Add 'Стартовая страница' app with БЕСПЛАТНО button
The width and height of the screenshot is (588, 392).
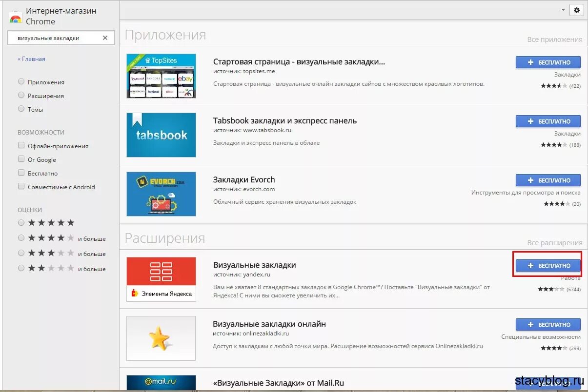click(548, 62)
